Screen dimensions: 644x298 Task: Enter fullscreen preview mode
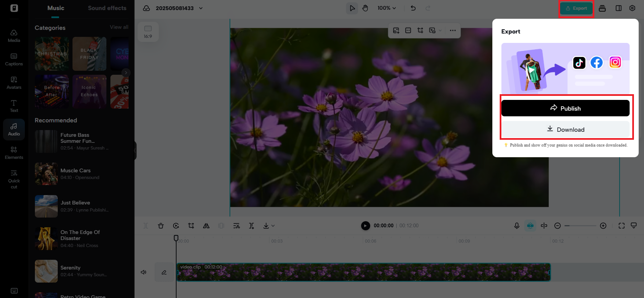point(622,226)
